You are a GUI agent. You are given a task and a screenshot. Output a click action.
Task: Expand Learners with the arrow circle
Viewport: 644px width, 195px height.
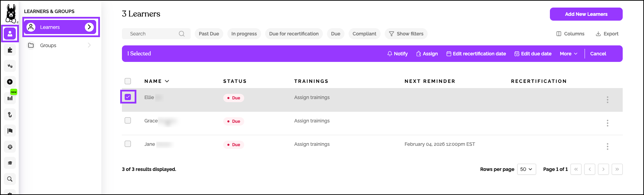pyautogui.click(x=89, y=27)
